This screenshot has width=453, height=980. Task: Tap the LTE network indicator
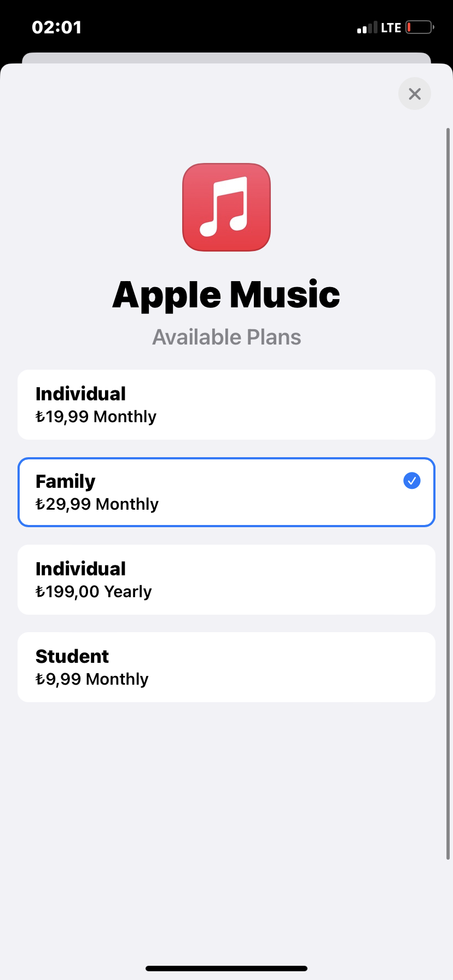pyautogui.click(x=391, y=27)
